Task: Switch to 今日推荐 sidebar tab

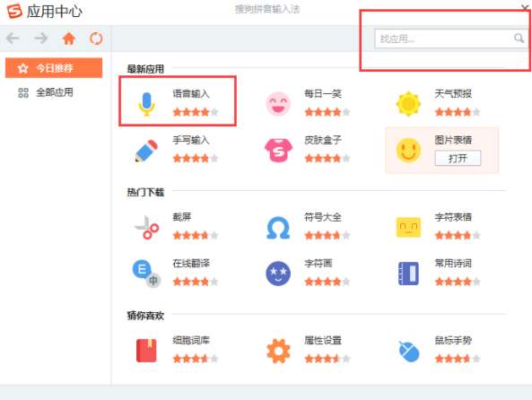Action: tap(54, 68)
